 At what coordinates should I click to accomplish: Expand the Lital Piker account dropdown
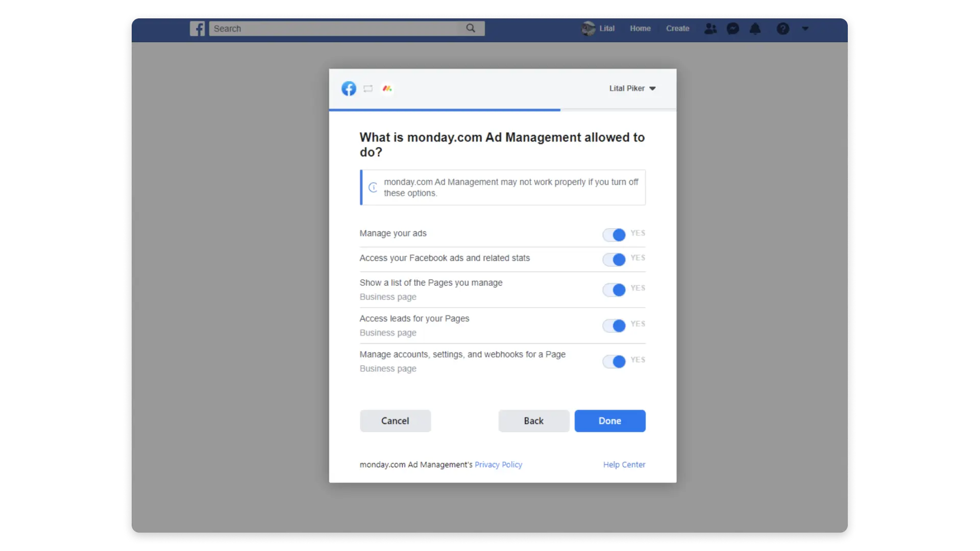pyautogui.click(x=632, y=88)
